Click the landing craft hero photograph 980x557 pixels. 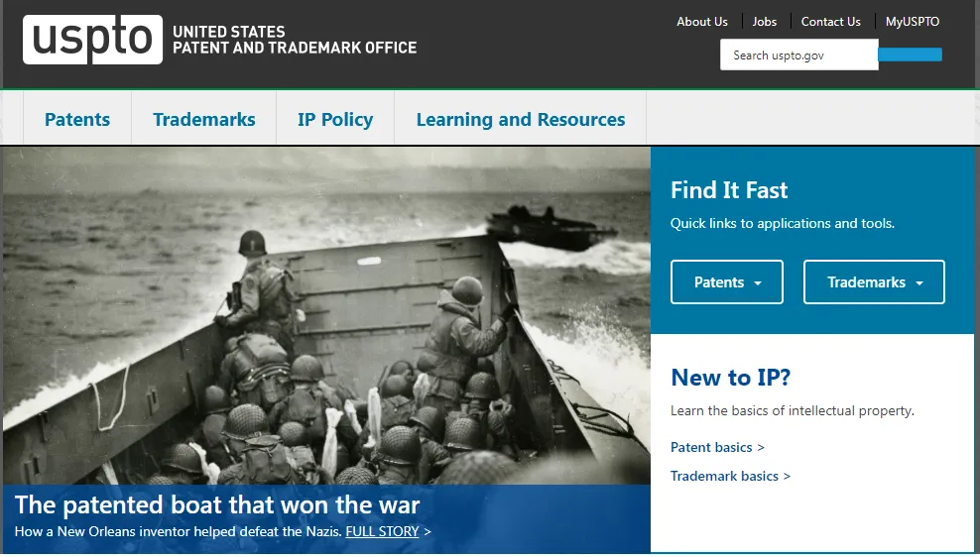[x=326, y=315]
